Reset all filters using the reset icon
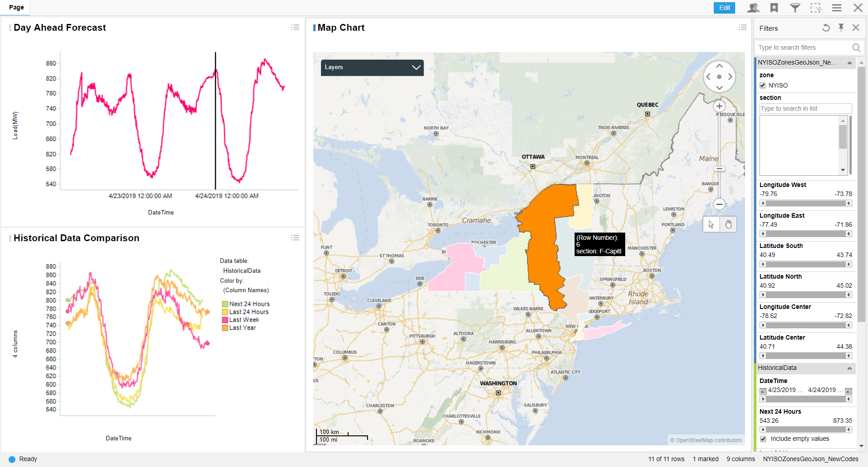This screenshot has height=467, width=868. click(x=826, y=28)
